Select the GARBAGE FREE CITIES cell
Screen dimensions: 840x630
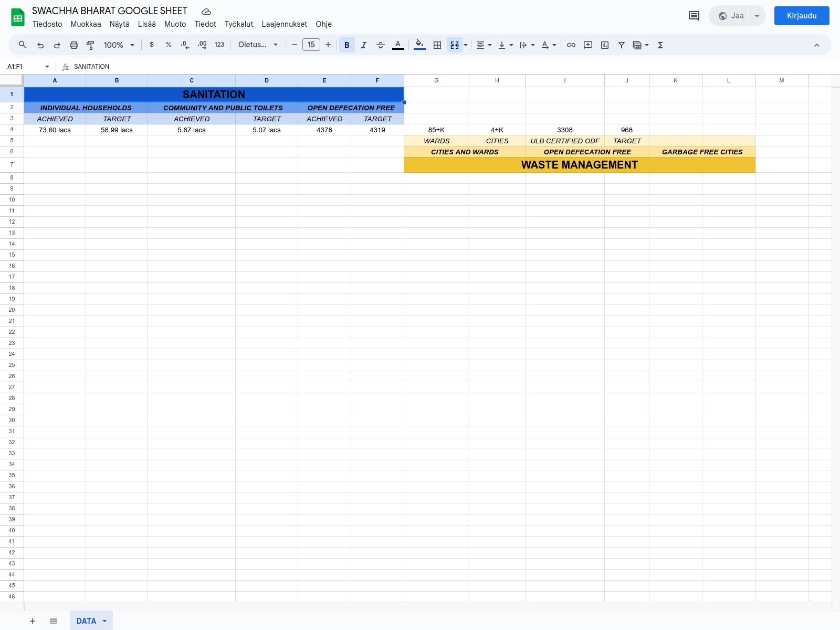[x=702, y=152]
